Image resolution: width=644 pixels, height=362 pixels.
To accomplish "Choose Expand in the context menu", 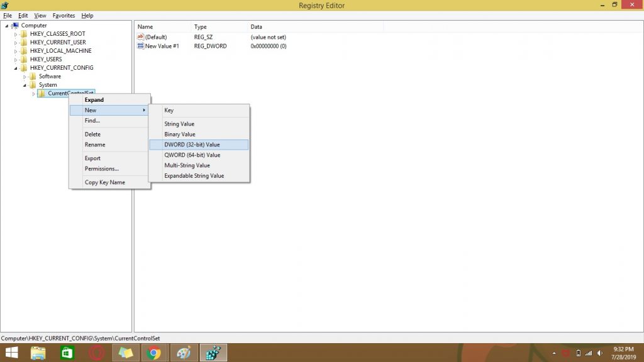I will (x=109, y=100).
